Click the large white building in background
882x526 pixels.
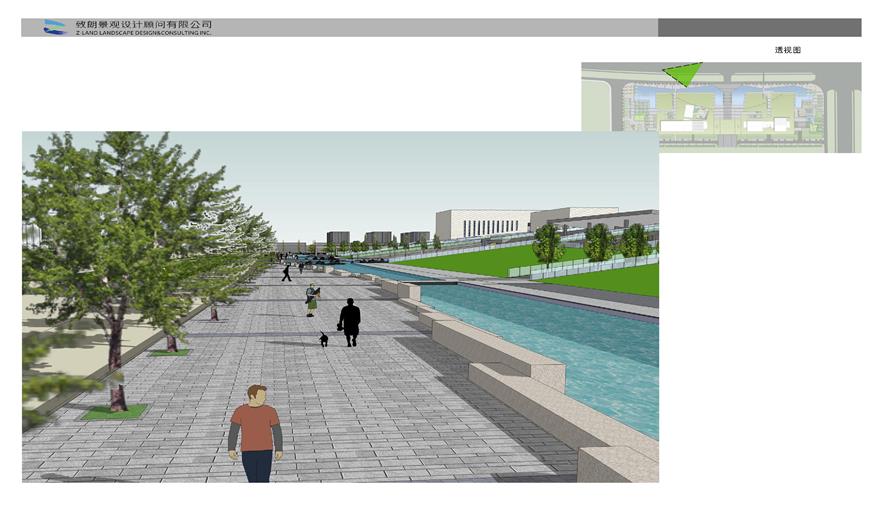coord(482,224)
